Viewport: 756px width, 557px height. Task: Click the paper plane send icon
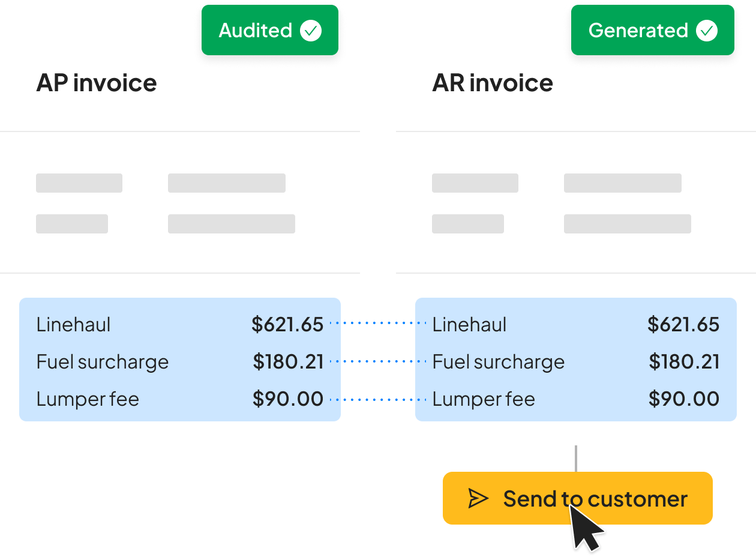478,499
